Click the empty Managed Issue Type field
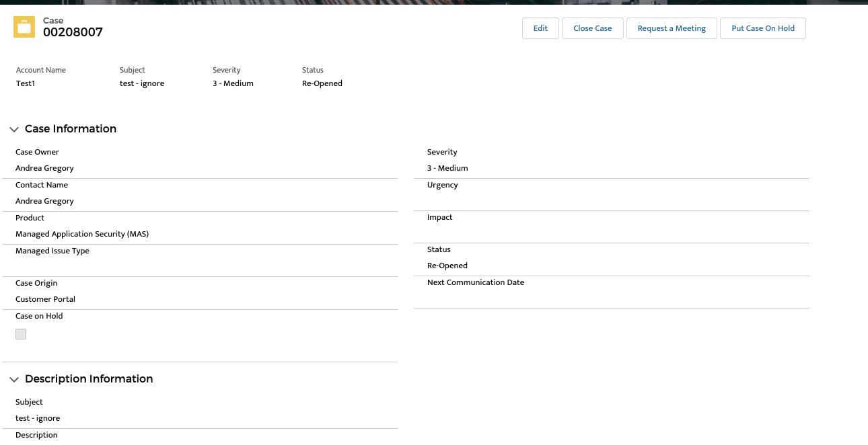This screenshot has width=868, height=445. pyautogui.click(x=202, y=266)
